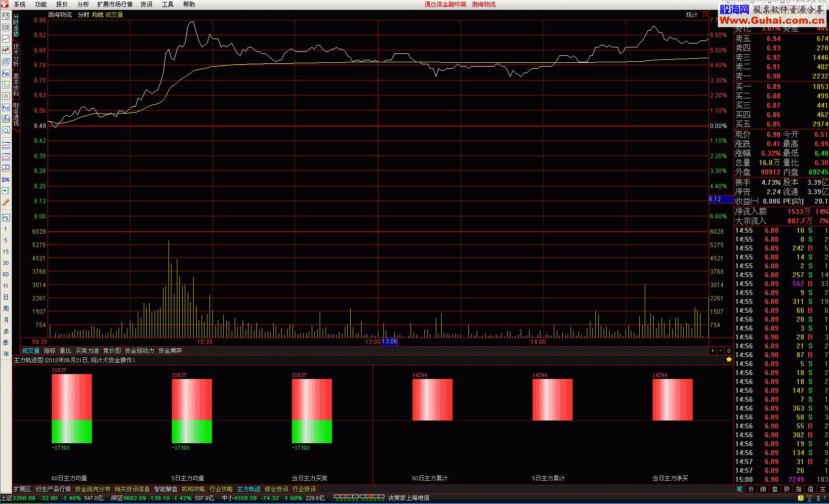
Task: Click the 上证 index readout in status bar
Action: coord(52,498)
